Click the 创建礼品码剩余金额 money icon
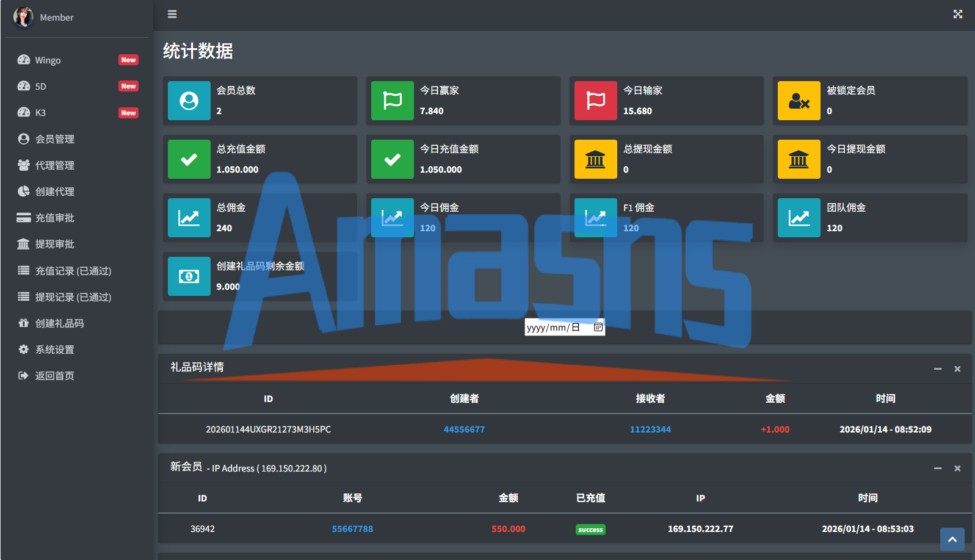Image resolution: width=975 pixels, height=560 pixels. coord(189,276)
